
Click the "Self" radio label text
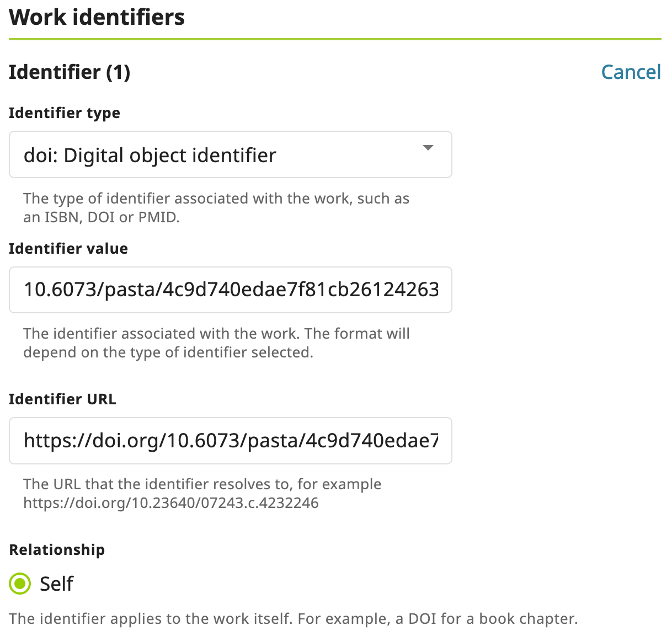[56, 584]
